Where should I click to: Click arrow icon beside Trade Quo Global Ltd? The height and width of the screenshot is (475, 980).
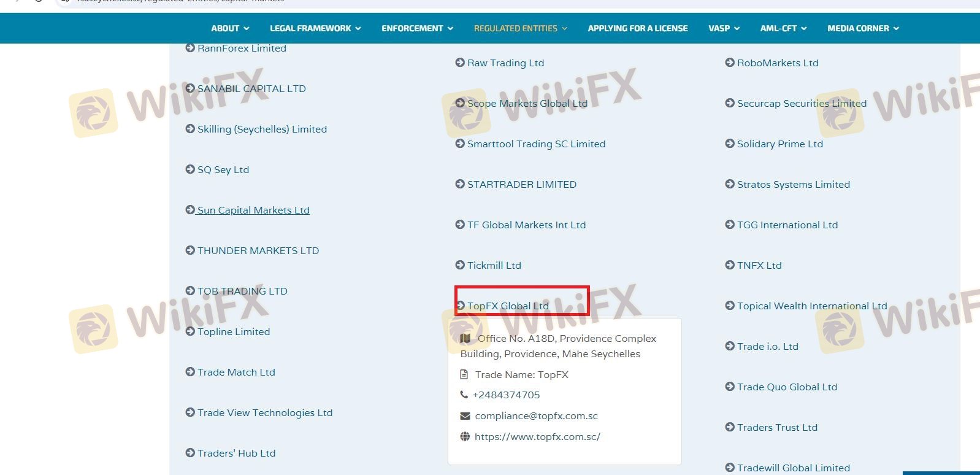pyautogui.click(x=730, y=387)
